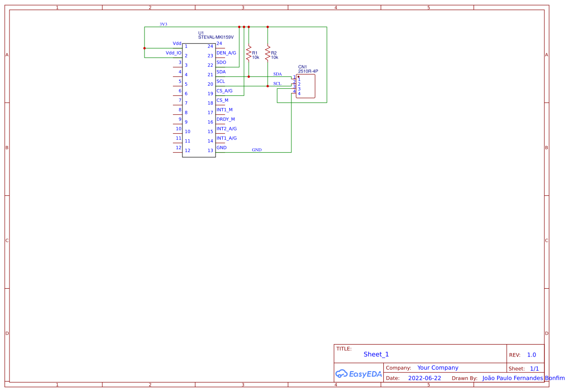571x392 pixels.
Task: Click the date 2022-06-22 field
Action: point(424,378)
